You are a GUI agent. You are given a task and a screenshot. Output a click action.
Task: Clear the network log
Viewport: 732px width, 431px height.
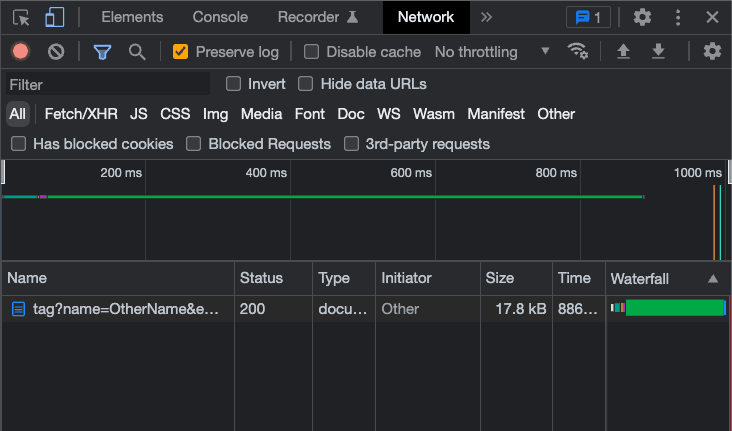click(x=56, y=52)
